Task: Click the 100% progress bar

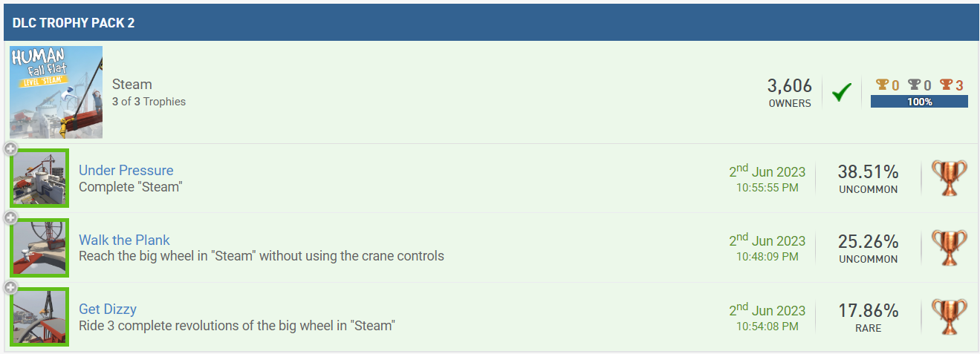Action: (919, 102)
